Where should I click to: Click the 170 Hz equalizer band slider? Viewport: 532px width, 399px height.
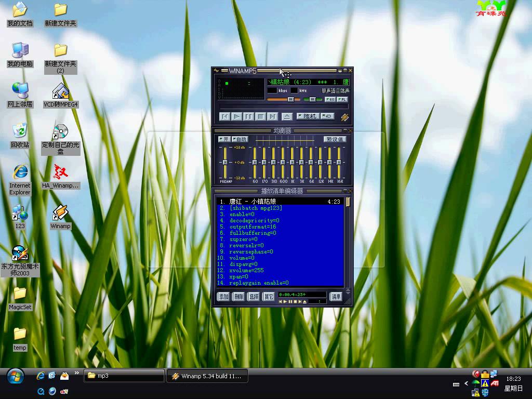click(264, 163)
